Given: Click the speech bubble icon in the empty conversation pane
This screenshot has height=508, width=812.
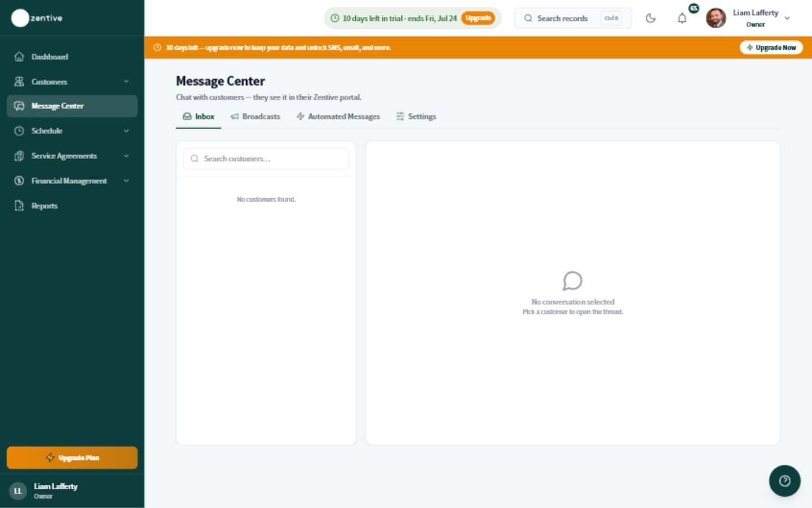Looking at the screenshot, I should 572,281.
